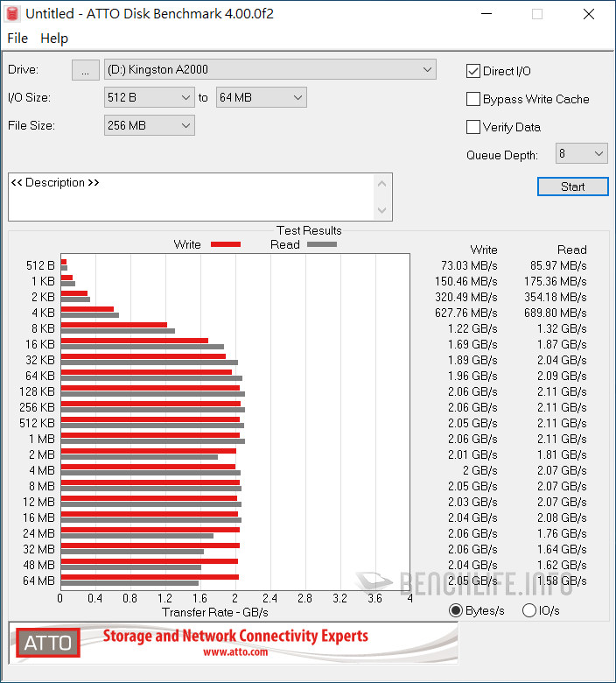Select the Bytes/s radio button

click(455, 610)
